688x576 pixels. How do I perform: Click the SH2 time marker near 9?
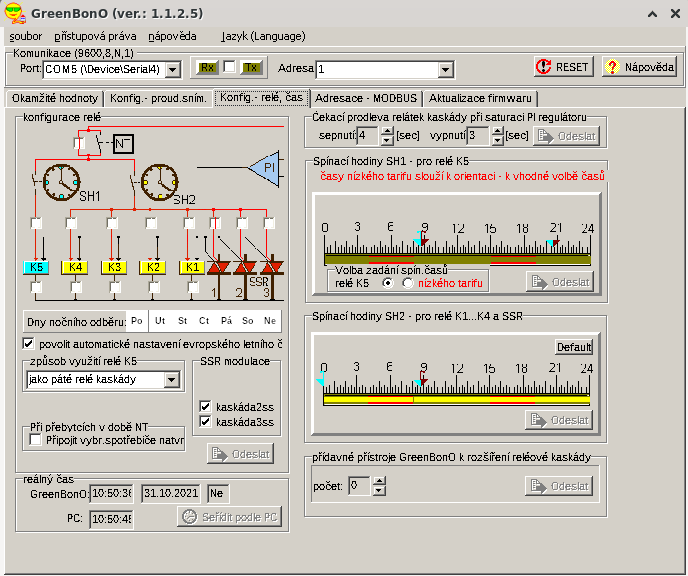[421, 379]
